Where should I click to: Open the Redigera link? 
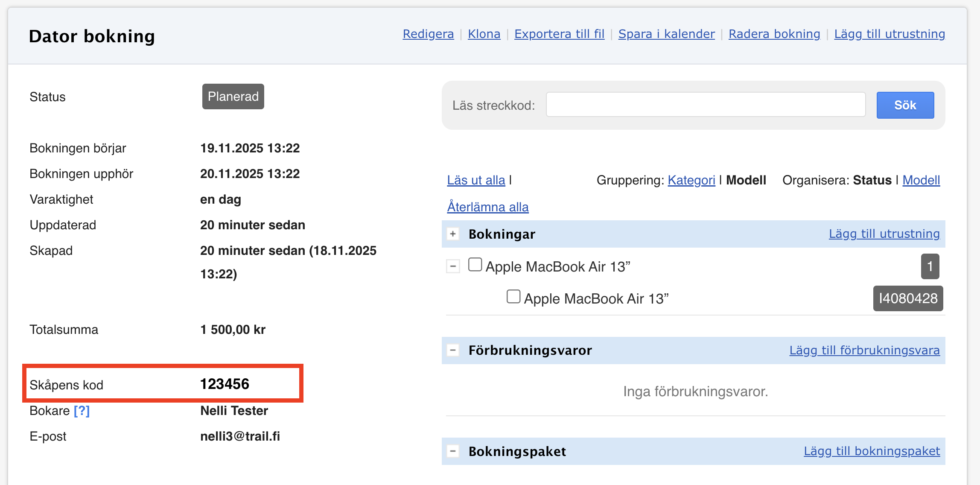pyautogui.click(x=428, y=34)
